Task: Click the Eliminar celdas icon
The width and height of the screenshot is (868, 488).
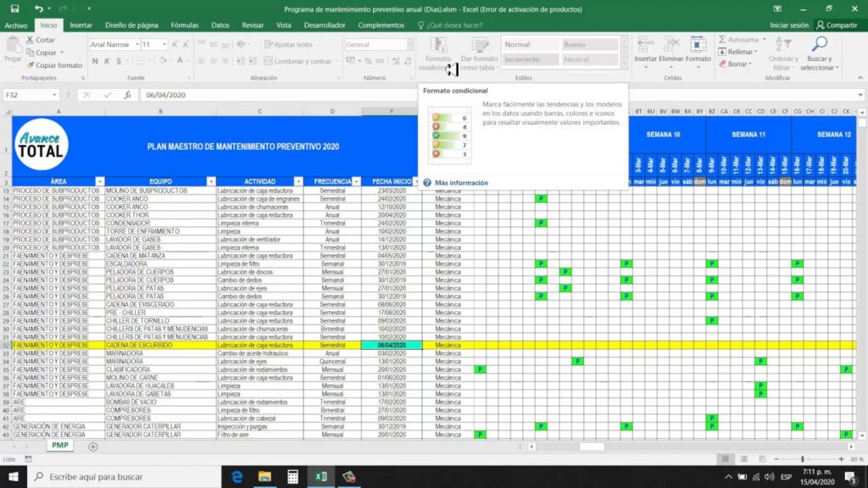Action: click(670, 42)
